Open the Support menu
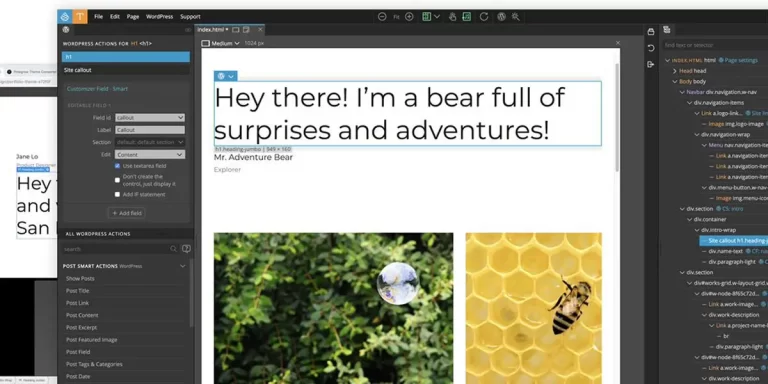The width and height of the screenshot is (768, 384). pos(190,17)
